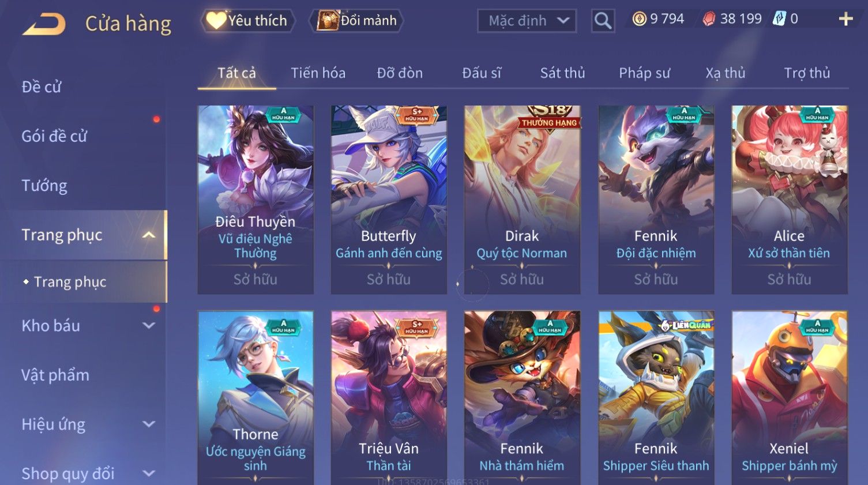Switch to the Pháp sư tab
The height and width of the screenshot is (485, 868).
tap(644, 73)
